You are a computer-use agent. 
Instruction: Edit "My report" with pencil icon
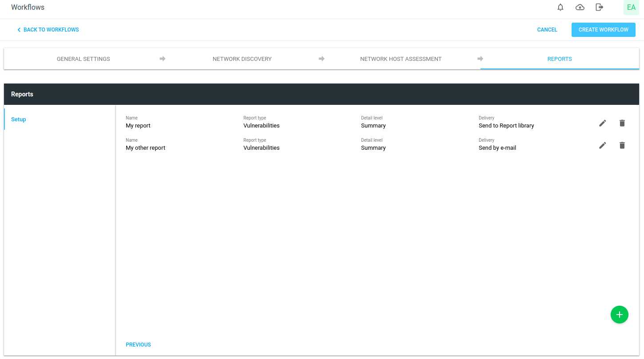point(603,123)
